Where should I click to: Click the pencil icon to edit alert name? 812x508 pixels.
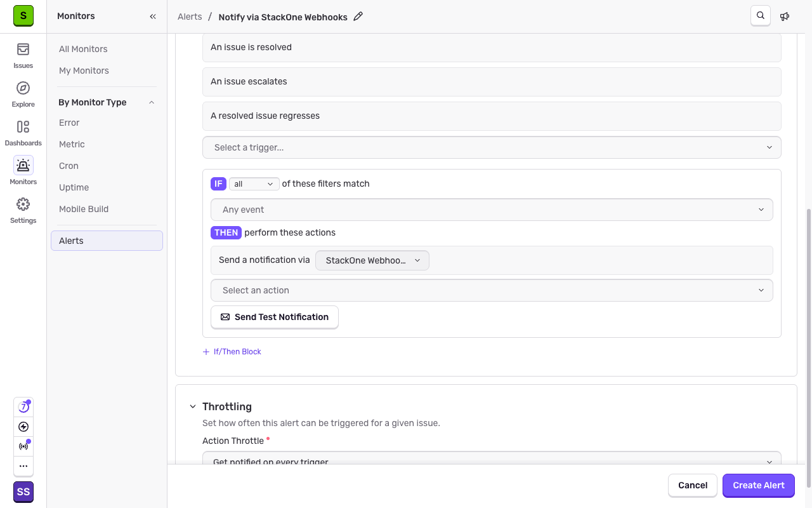pyautogui.click(x=358, y=17)
